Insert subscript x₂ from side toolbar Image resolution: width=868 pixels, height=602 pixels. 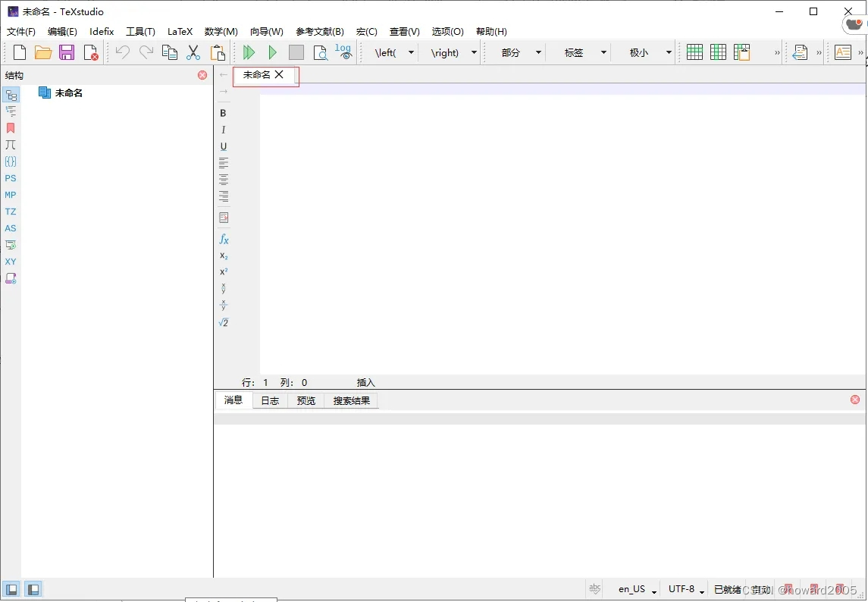pyautogui.click(x=224, y=256)
